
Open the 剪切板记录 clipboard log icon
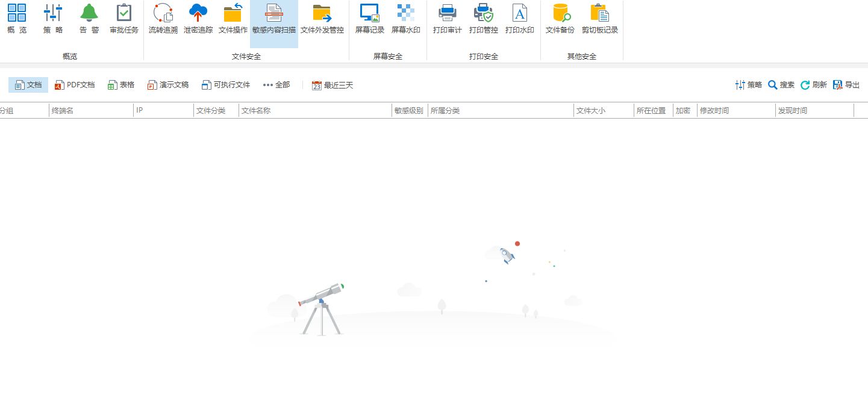(x=600, y=18)
